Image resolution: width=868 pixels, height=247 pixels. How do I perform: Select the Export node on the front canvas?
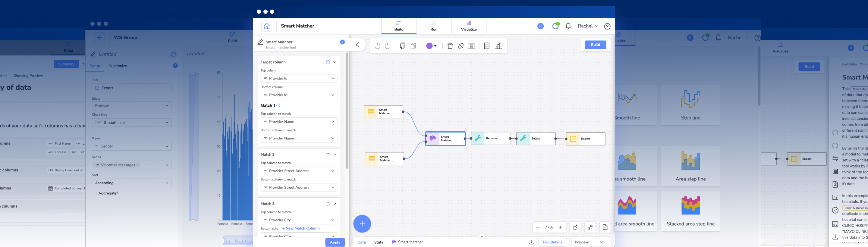pos(586,139)
